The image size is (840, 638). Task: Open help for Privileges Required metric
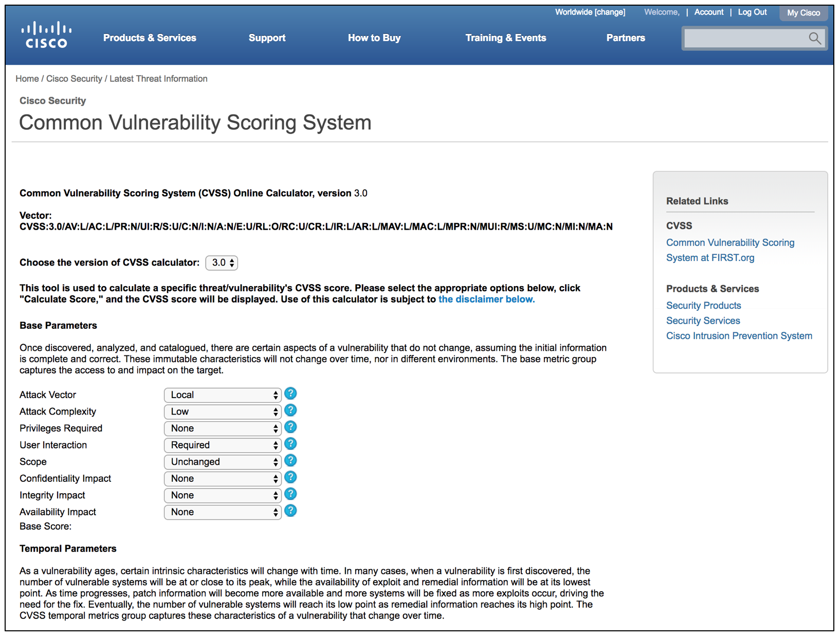(290, 427)
